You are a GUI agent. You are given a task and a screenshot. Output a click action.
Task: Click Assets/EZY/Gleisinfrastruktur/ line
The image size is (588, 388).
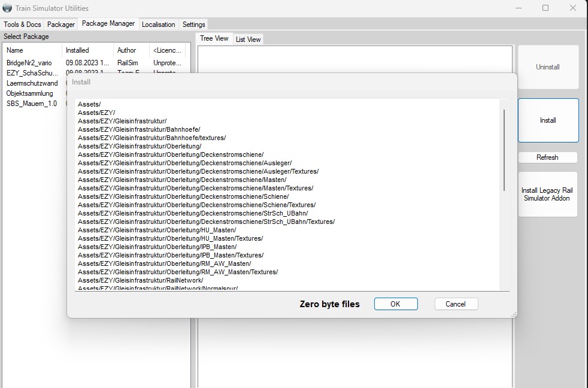(x=122, y=121)
